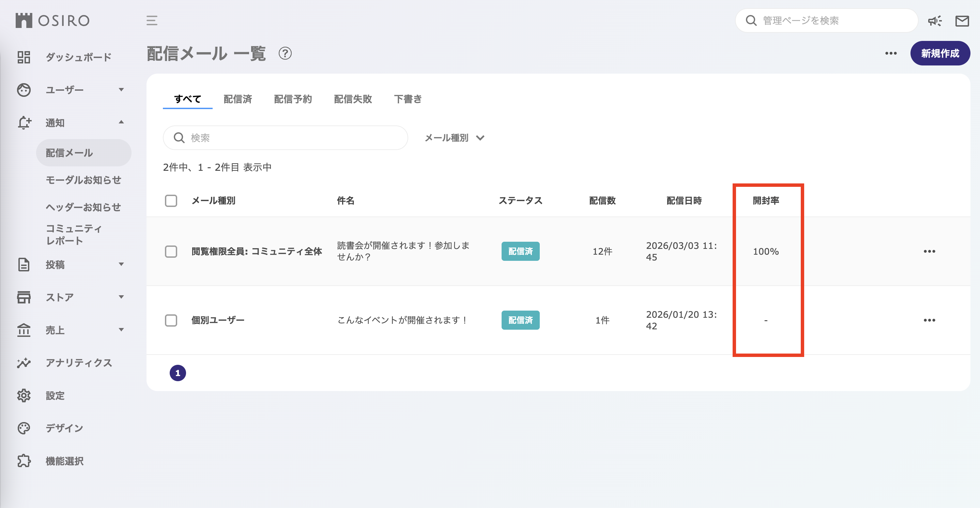Check the 閲覧権限全員 row checkbox
This screenshot has width=980, height=508.
tap(171, 251)
